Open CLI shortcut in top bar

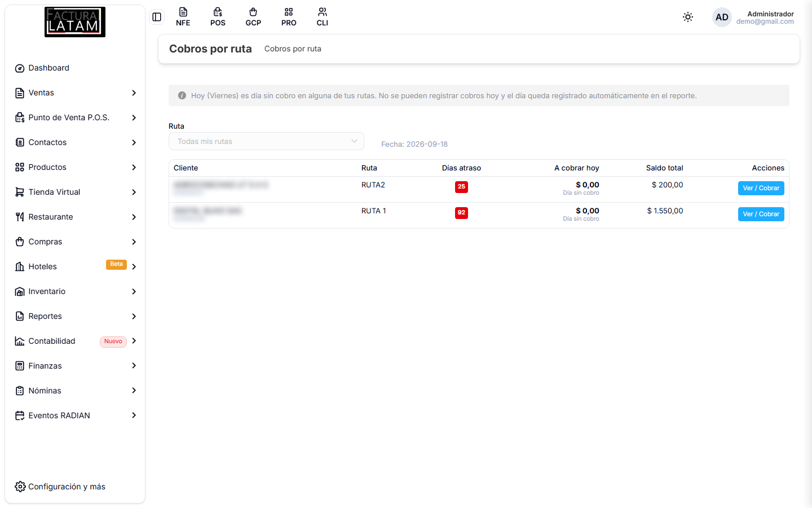[x=323, y=17]
